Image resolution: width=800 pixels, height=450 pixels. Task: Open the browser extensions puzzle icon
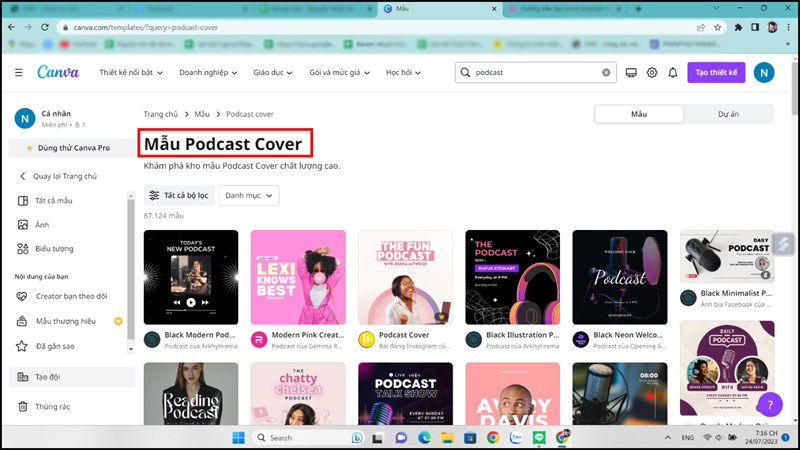738,28
